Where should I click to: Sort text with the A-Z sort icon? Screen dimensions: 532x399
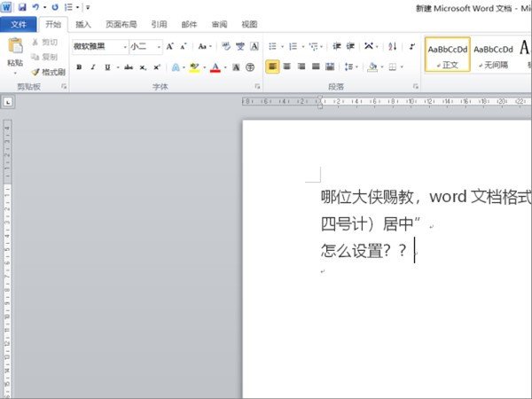click(393, 46)
